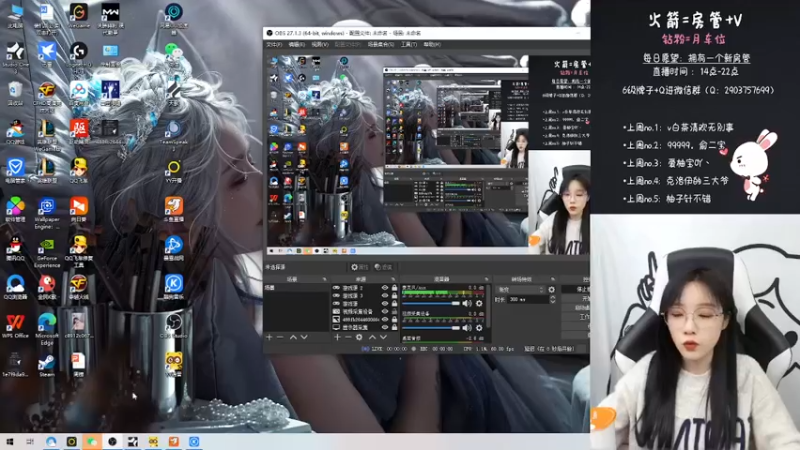The width and height of the screenshot is (800, 450).
Task: Select the scene entry in the Scenes list
Action: pos(296,288)
